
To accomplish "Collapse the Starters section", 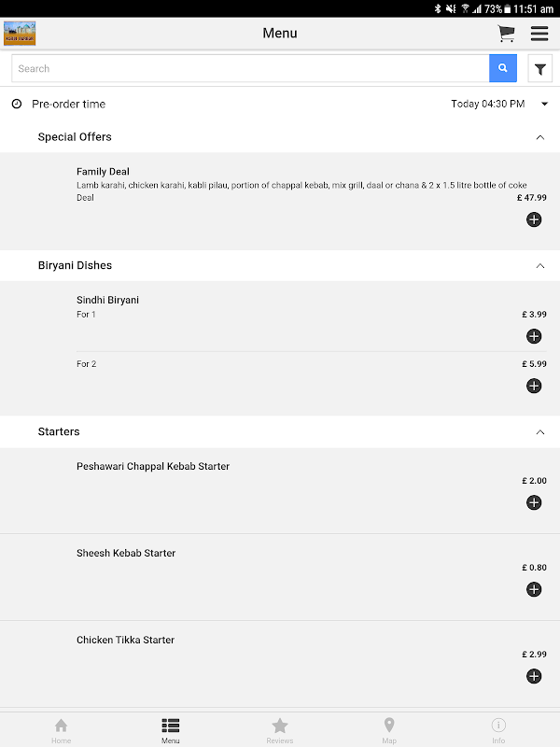I will (539, 432).
